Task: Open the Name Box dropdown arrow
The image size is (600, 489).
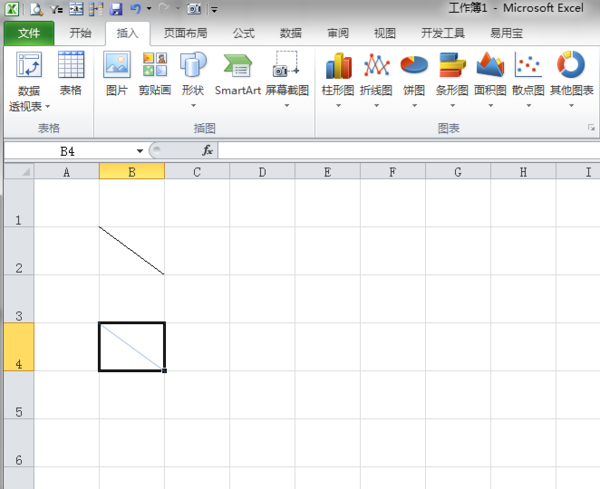Action: tap(140, 151)
